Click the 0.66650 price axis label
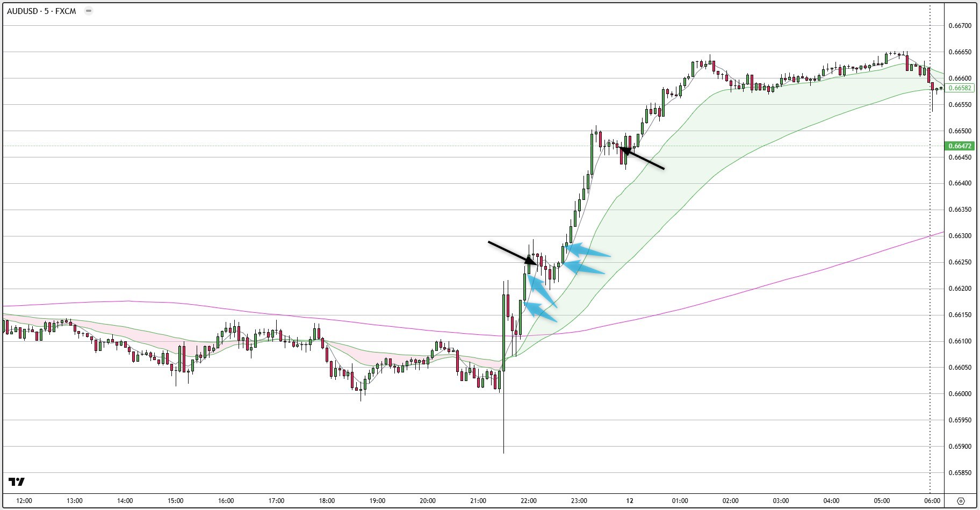Viewport: 980px width, 510px height. [x=960, y=52]
